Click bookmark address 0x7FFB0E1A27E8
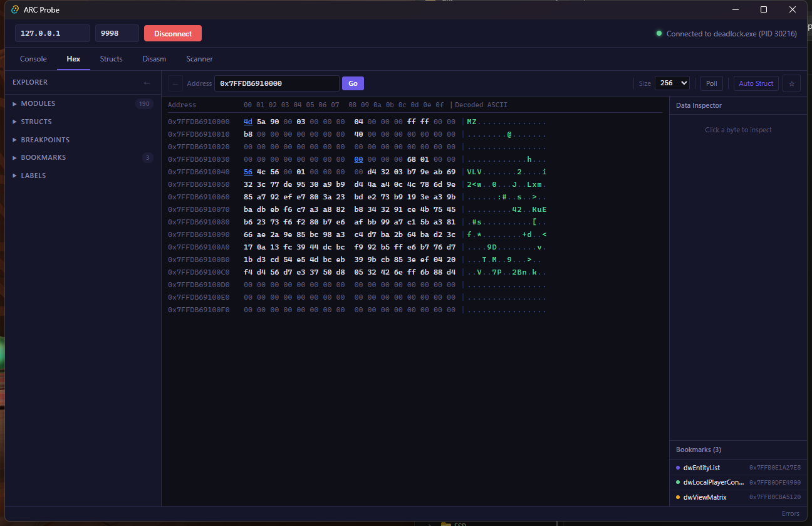This screenshot has height=526, width=812. [775, 468]
